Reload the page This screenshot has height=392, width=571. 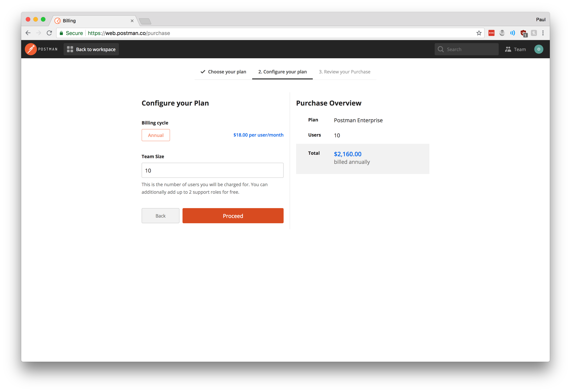(49, 33)
